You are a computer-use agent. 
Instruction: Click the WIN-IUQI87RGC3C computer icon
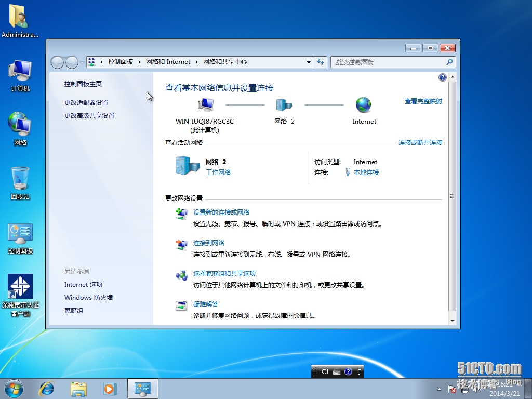206,105
